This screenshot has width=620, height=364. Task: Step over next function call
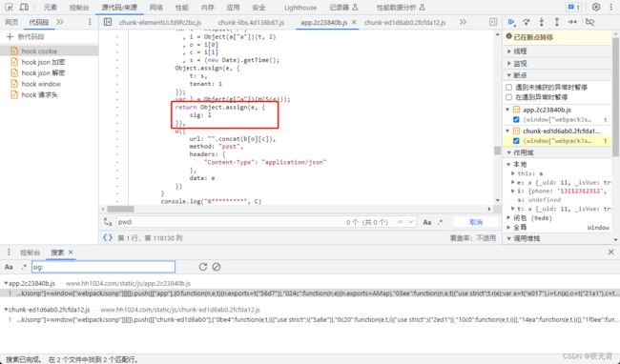[527, 22]
